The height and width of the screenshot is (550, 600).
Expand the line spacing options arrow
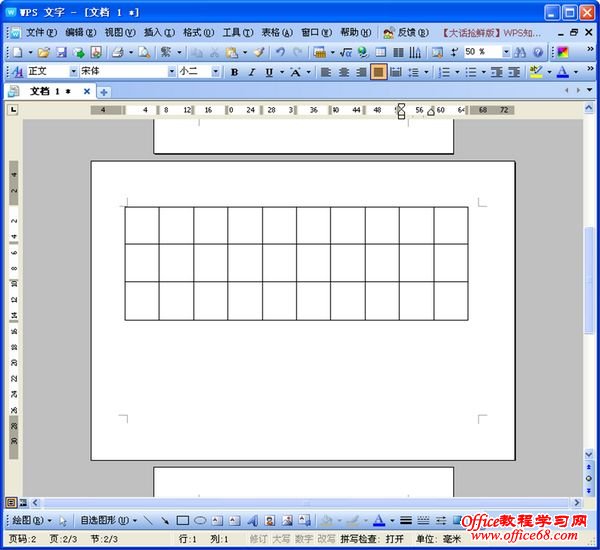pyautogui.click(x=426, y=72)
